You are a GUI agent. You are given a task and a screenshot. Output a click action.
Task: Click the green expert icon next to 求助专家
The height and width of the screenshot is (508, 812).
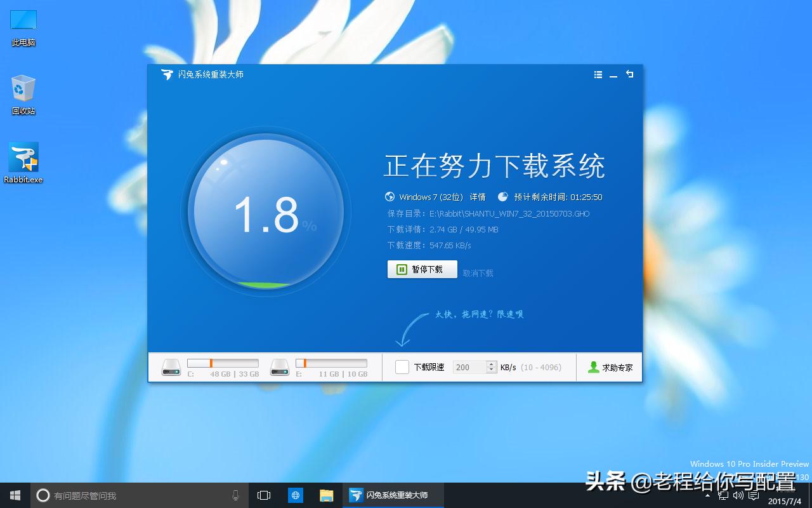click(593, 367)
